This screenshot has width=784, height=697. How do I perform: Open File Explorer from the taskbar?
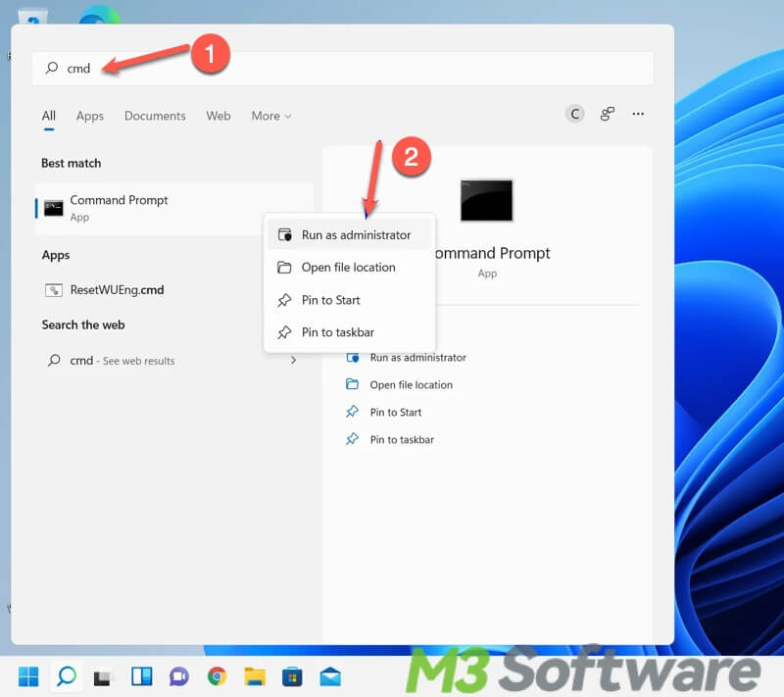click(255, 676)
